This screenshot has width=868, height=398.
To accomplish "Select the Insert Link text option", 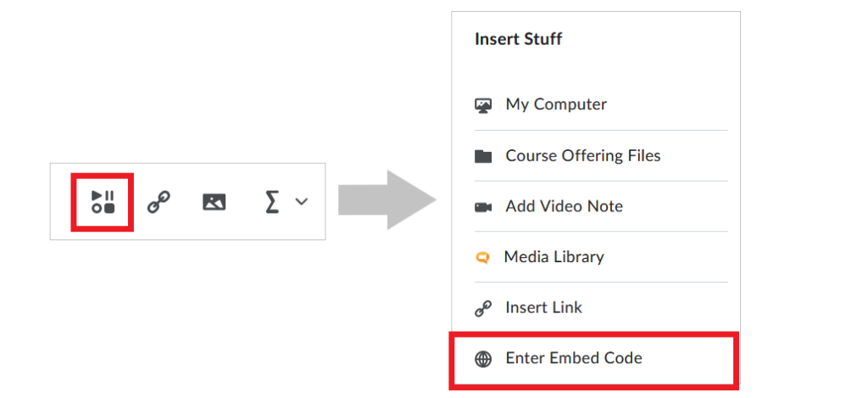I will pyautogui.click(x=543, y=308).
